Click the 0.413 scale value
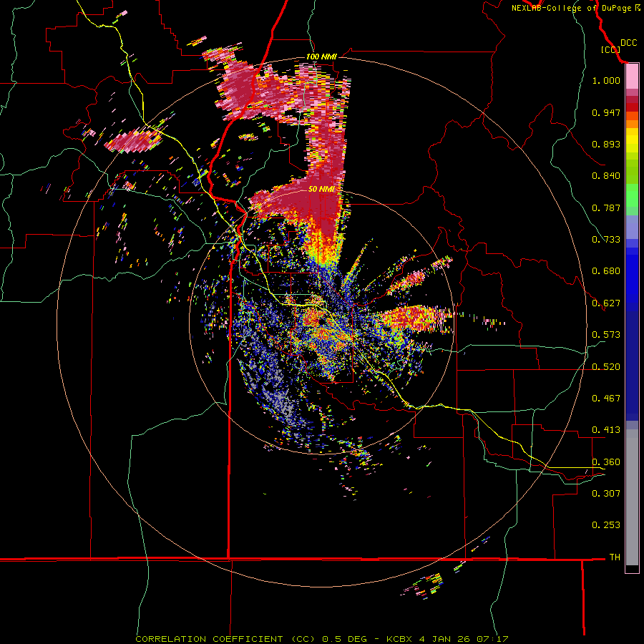Screen dimensions: 644x644 (x=606, y=430)
